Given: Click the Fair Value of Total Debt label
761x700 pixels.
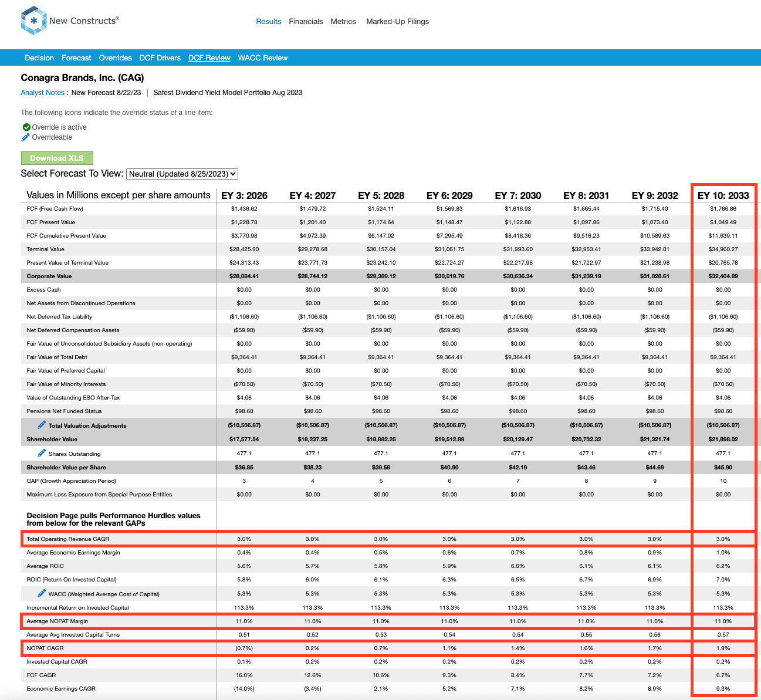Looking at the screenshot, I should 57,357.
